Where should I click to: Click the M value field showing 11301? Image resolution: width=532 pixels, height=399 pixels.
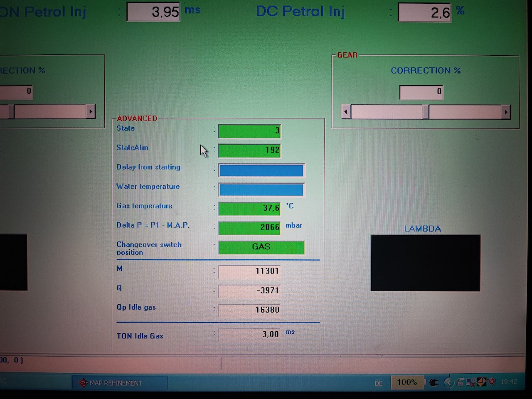point(249,271)
